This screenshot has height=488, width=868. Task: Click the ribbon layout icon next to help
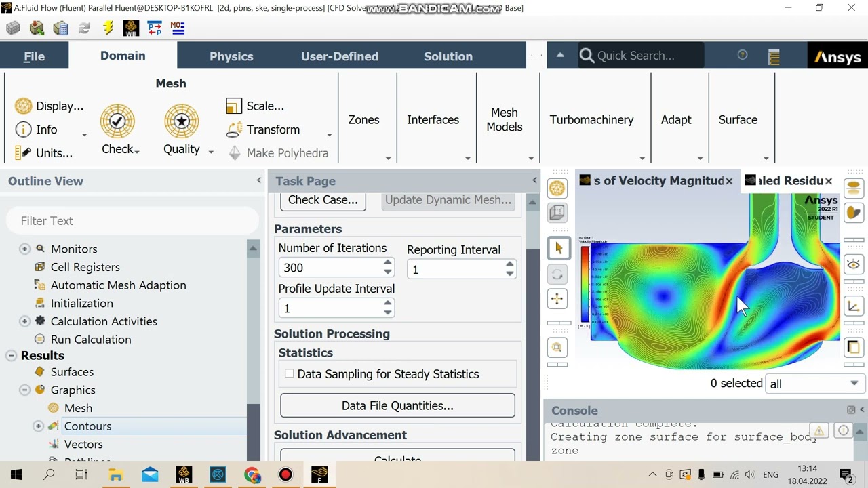coord(774,56)
